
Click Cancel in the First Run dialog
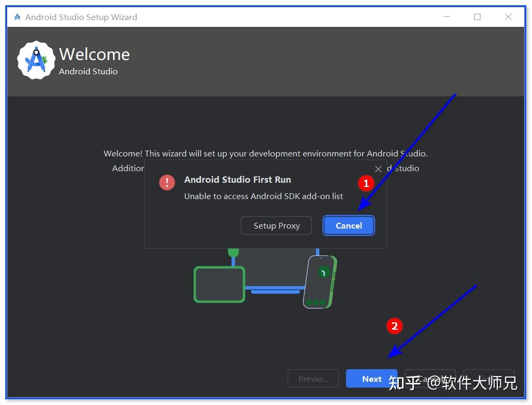tap(348, 225)
